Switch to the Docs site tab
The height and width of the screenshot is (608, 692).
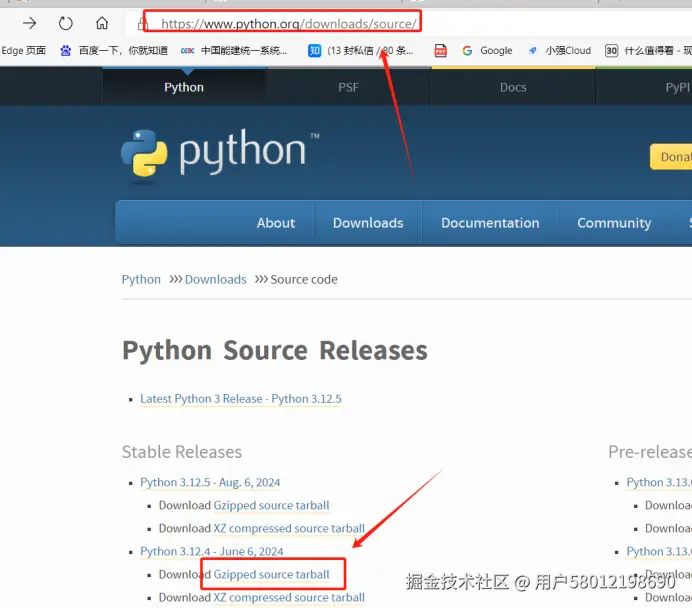513,87
